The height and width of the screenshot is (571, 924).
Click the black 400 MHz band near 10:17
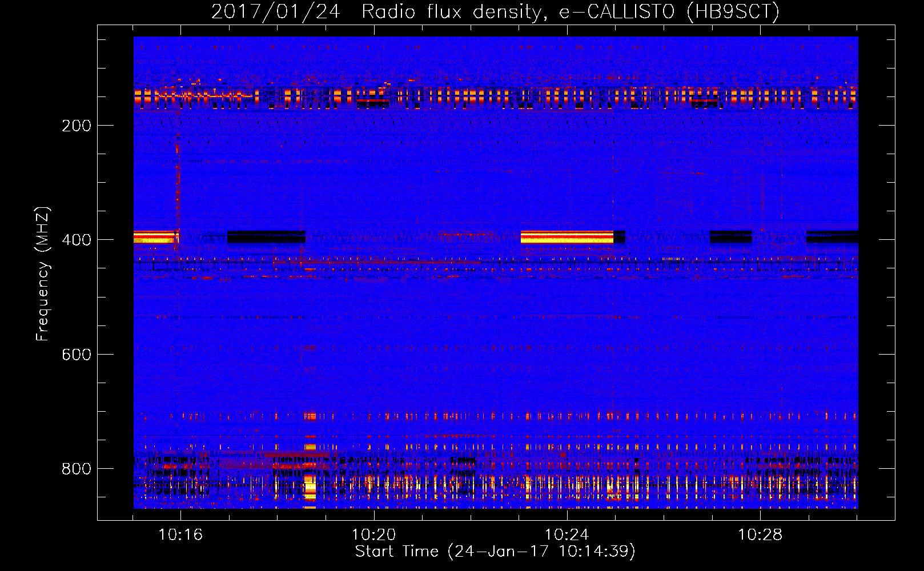click(266, 237)
